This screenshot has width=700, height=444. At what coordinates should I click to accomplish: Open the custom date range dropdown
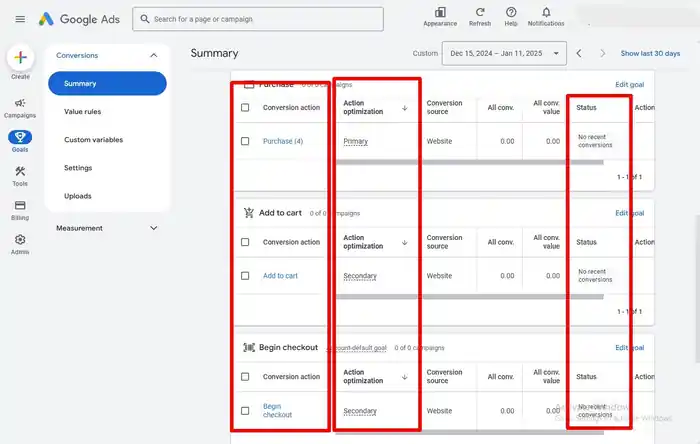[504, 54]
